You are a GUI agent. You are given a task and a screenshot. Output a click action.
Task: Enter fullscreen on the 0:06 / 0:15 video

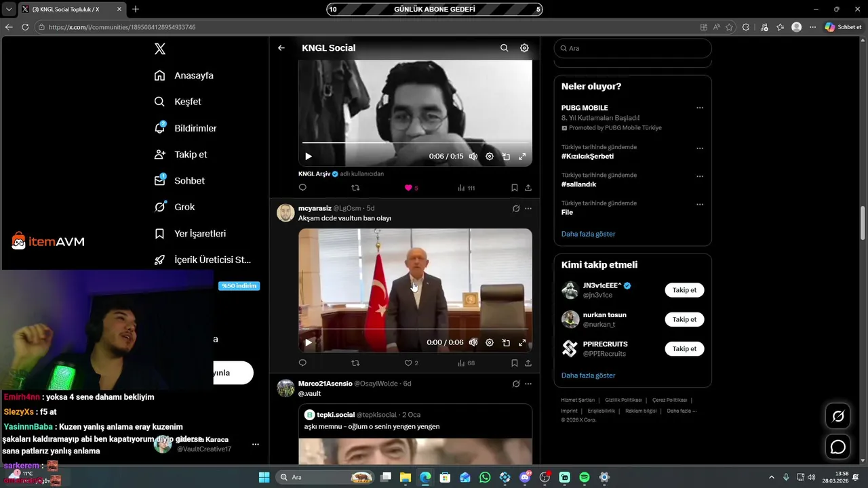(522, 157)
